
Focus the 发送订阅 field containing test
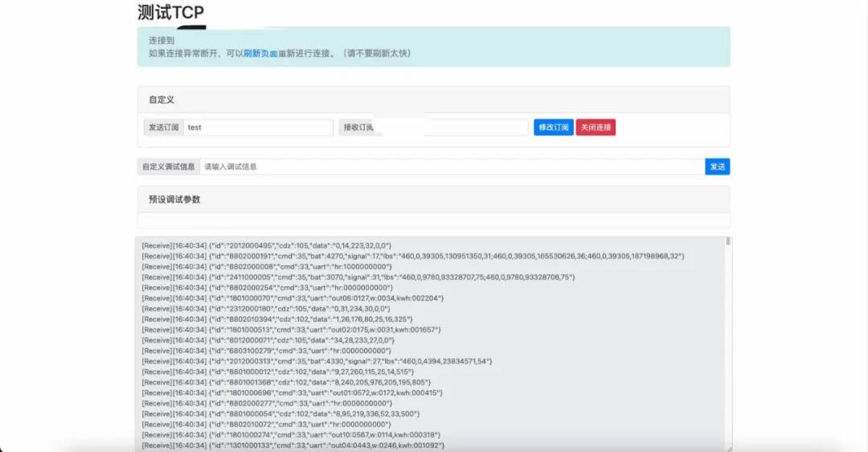tap(257, 127)
